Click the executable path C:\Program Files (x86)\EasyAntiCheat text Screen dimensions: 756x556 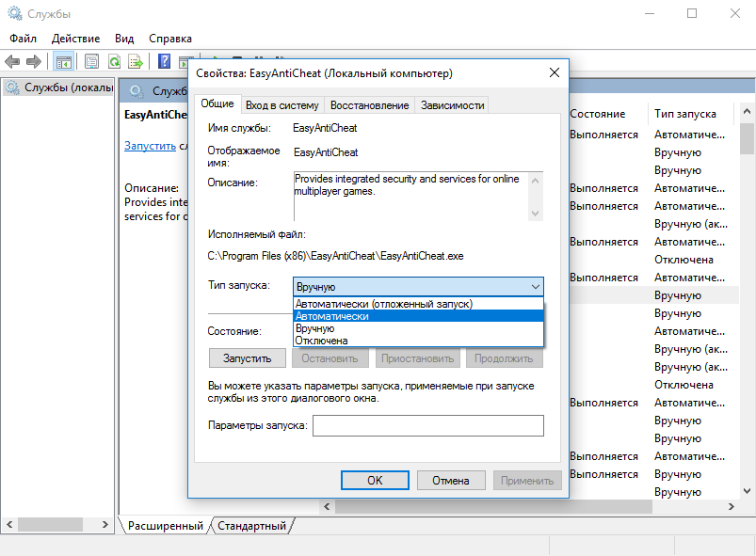point(335,256)
